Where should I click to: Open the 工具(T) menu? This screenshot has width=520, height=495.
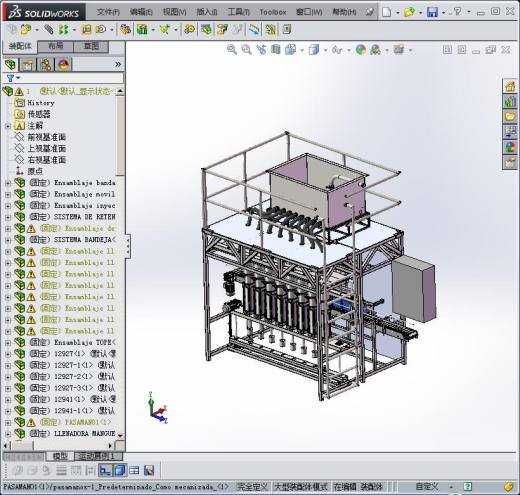pyautogui.click(x=238, y=12)
